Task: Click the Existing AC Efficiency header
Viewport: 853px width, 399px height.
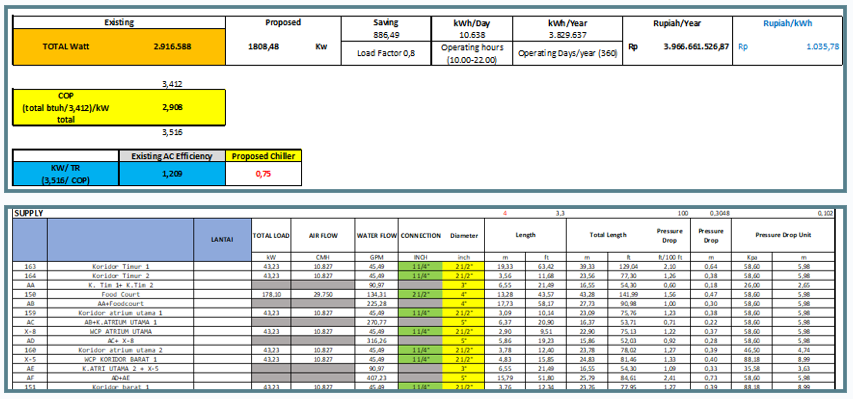Action: [172, 156]
